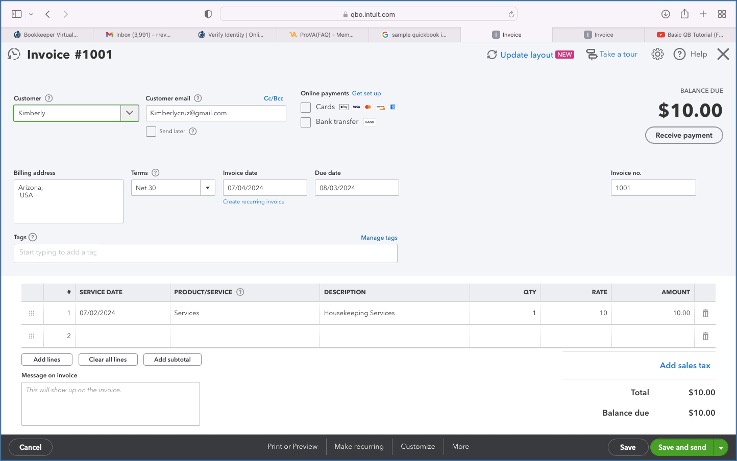Tick the Send later checkbox
Image resolution: width=737 pixels, height=461 pixels.
click(151, 131)
